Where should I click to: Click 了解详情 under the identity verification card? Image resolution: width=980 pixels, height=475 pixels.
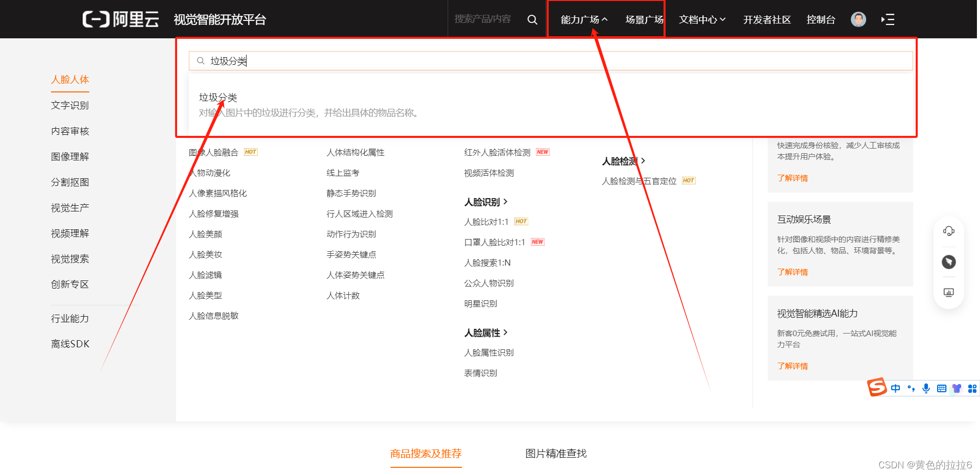tap(792, 178)
